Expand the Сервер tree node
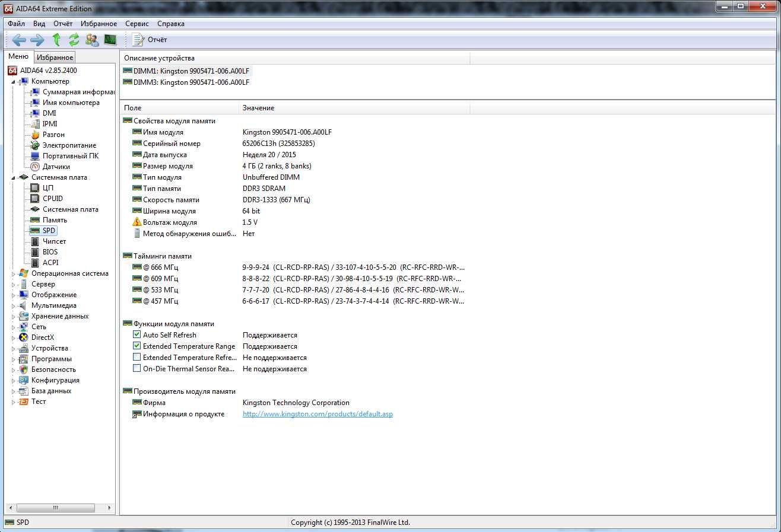781x532 pixels. (14, 284)
